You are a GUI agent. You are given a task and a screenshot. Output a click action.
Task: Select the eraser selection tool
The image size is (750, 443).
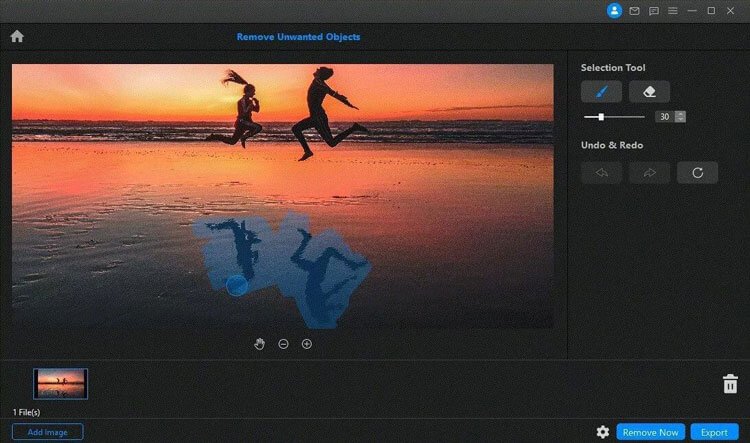coord(649,91)
